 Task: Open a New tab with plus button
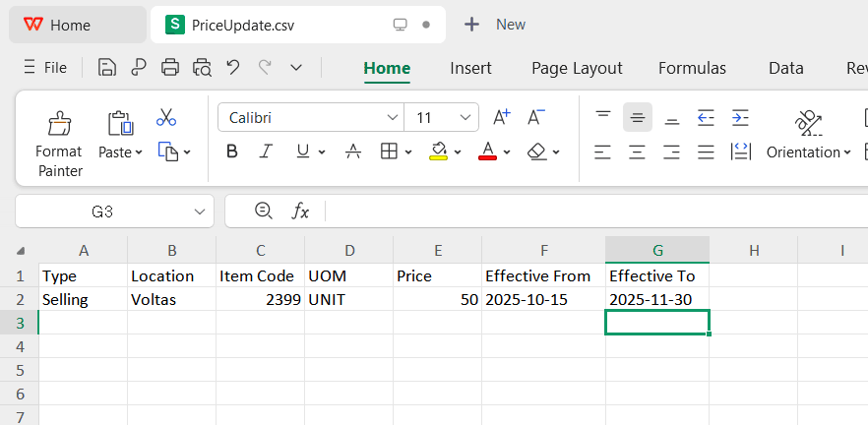472,25
